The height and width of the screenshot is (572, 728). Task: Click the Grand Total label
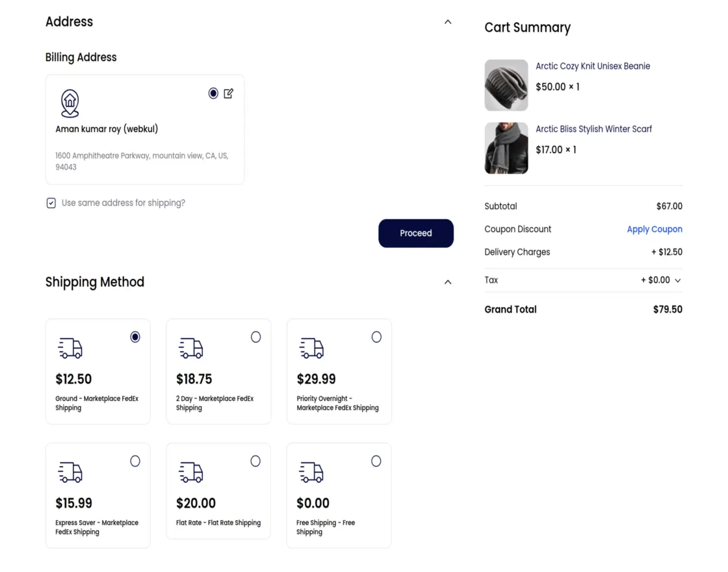coord(510,309)
